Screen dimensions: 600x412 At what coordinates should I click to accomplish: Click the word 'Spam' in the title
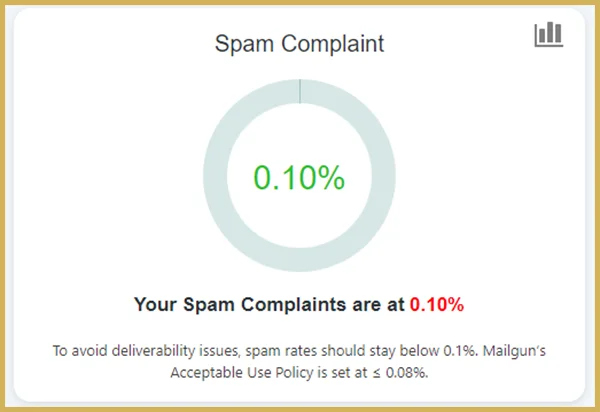[x=244, y=44]
